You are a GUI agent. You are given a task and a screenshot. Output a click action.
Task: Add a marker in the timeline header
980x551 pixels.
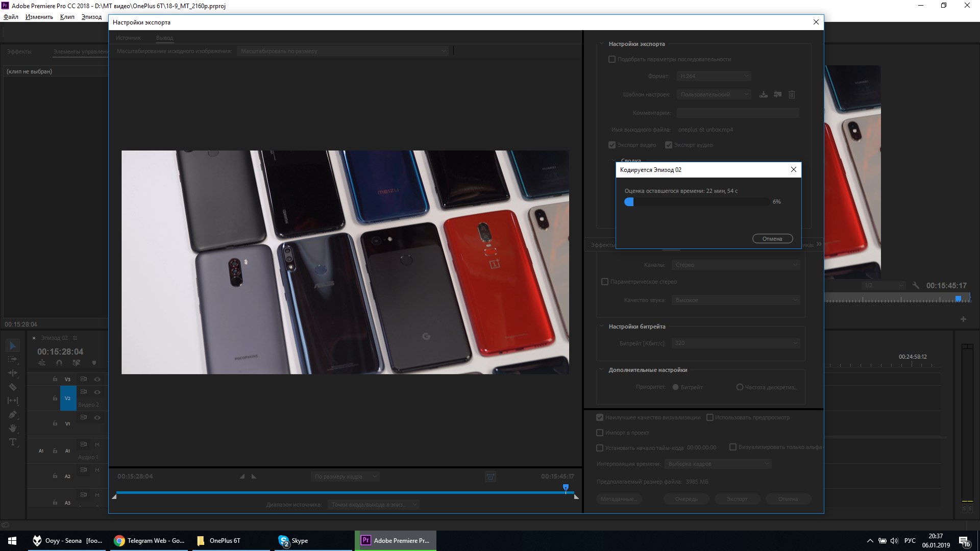pos(94,363)
